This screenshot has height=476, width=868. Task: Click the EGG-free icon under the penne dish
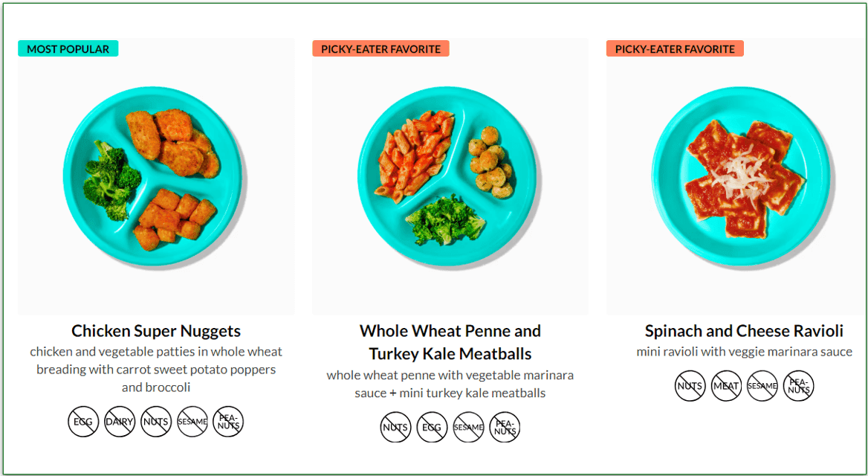(x=432, y=427)
